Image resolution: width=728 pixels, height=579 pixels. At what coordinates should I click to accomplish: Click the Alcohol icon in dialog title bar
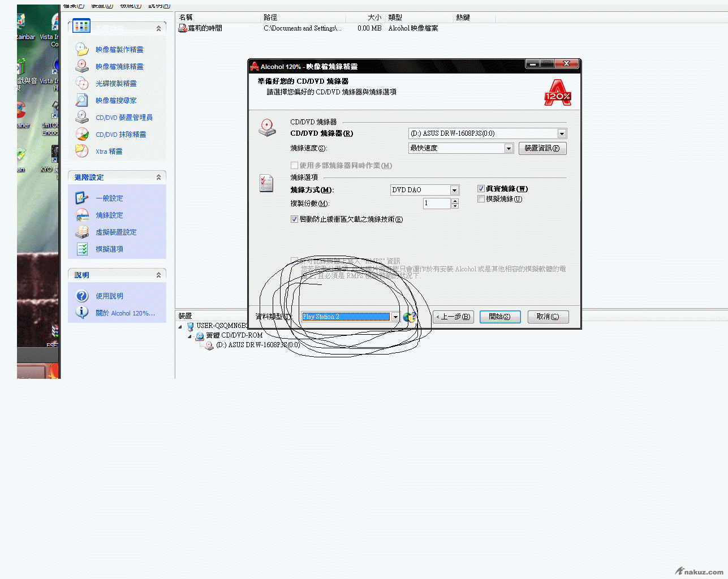click(x=255, y=66)
